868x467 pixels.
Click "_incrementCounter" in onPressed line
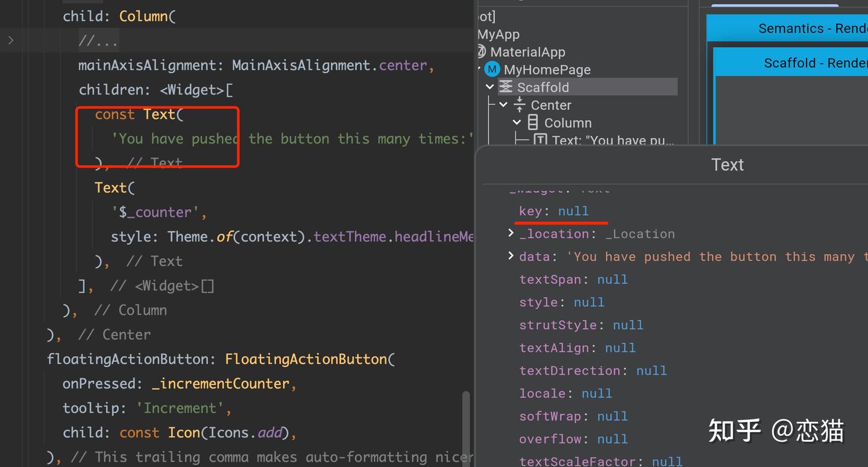[221, 384]
